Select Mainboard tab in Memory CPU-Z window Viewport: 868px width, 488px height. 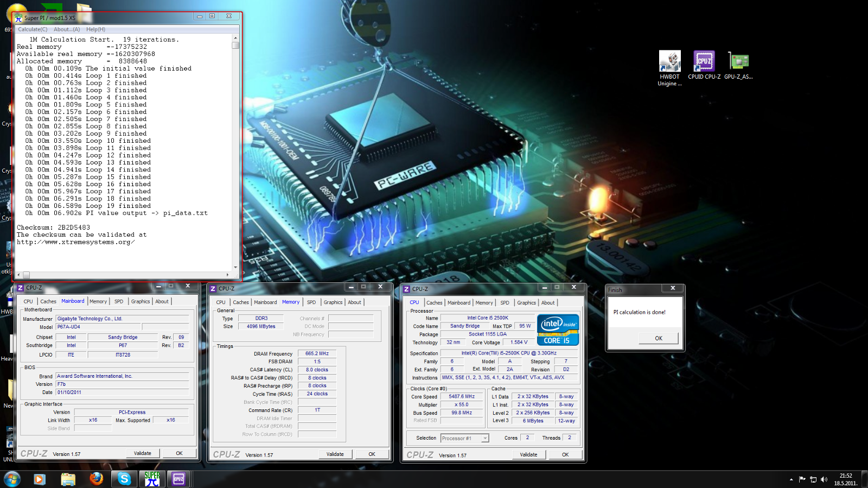pyautogui.click(x=265, y=302)
